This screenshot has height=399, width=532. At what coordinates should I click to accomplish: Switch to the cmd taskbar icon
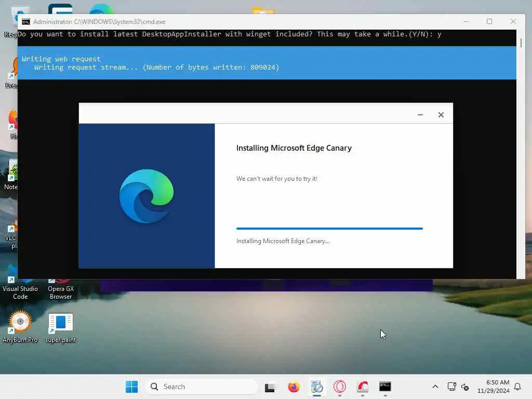pyautogui.click(x=385, y=387)
